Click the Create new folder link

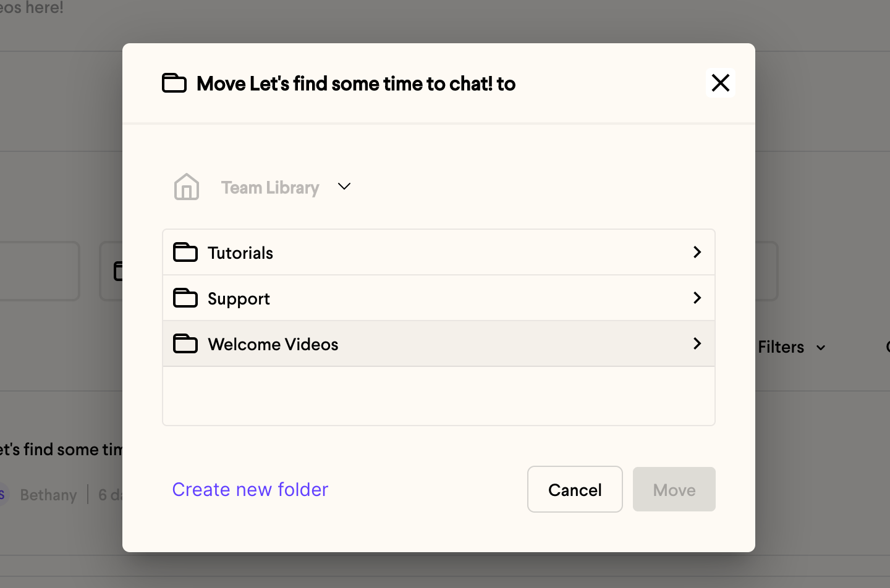click(x=250, y=489)
